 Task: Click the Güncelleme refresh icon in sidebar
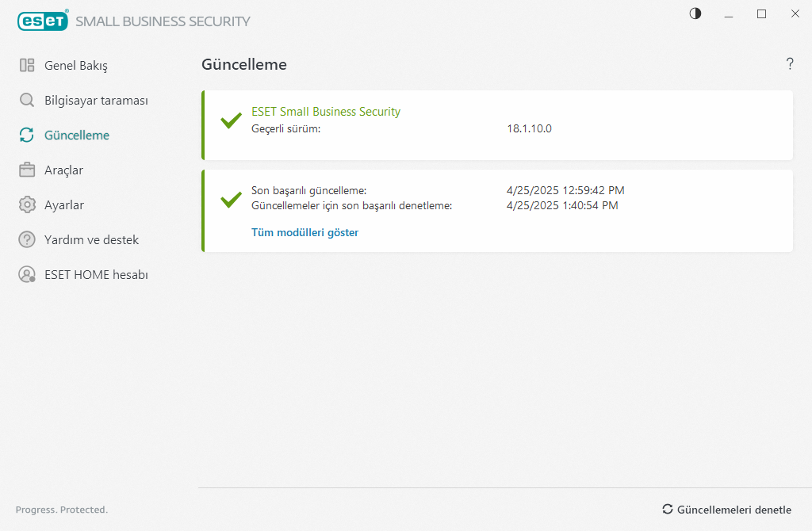coord(27,136)
